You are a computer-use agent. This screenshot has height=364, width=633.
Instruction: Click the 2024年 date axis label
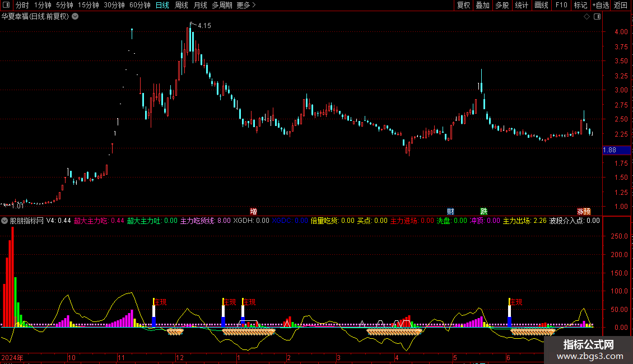(x=12, y=357)
